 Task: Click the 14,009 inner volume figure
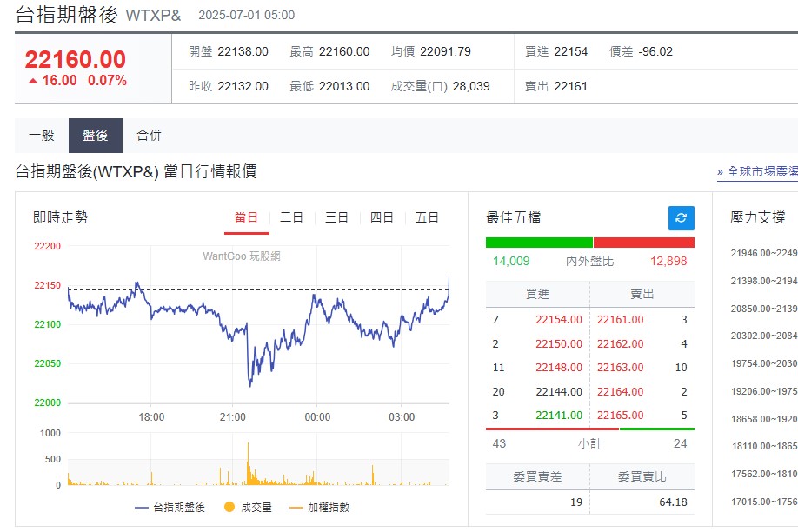pos(511,261)
